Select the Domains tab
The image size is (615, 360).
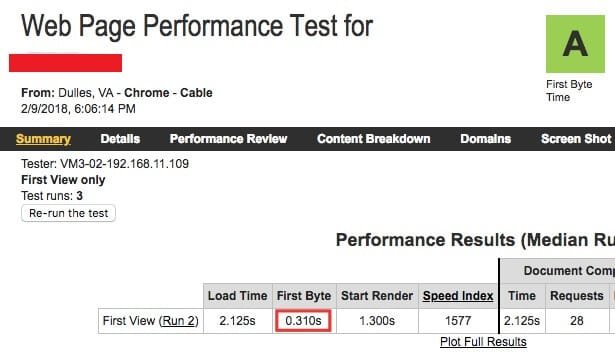pos(486,139)
